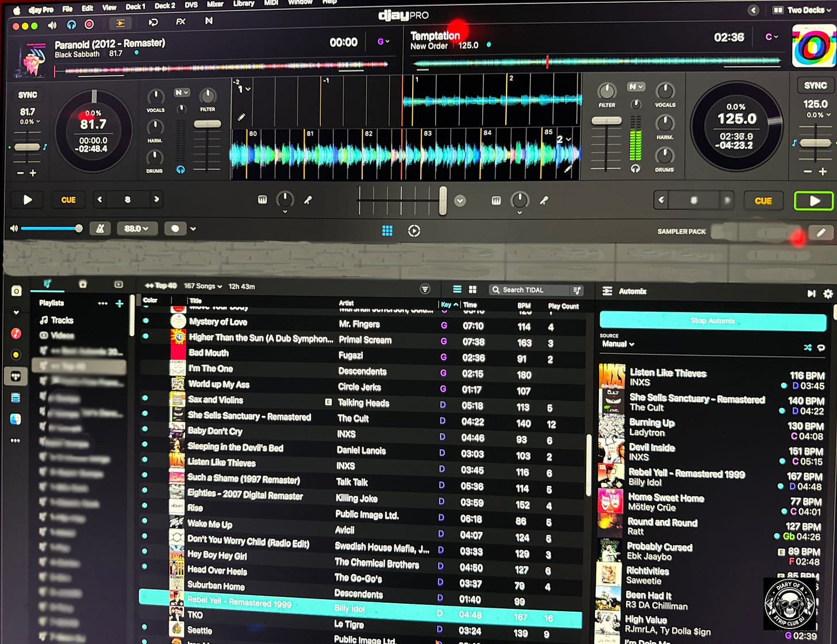Switch library to grid view
The width and height of the screenshot is (837, 644).
tap(473, 290)
